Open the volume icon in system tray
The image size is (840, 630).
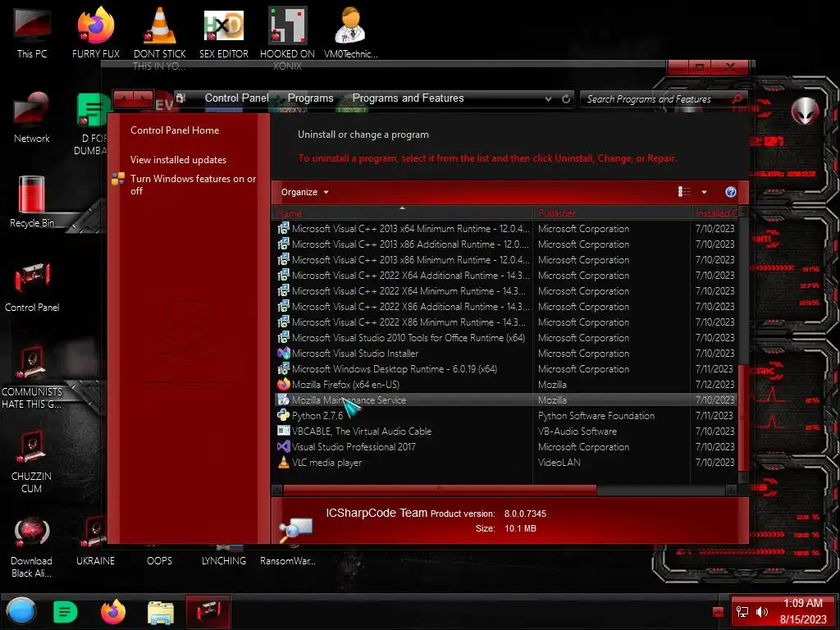pyautogui.click(x=761, y=612)
